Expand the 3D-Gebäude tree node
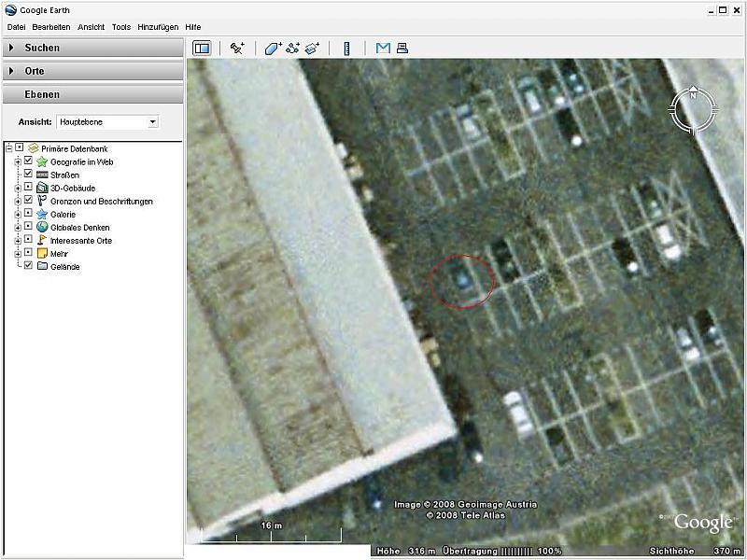Image resolution: width=747 pixels, height=560 pixels. click(17, 188)
